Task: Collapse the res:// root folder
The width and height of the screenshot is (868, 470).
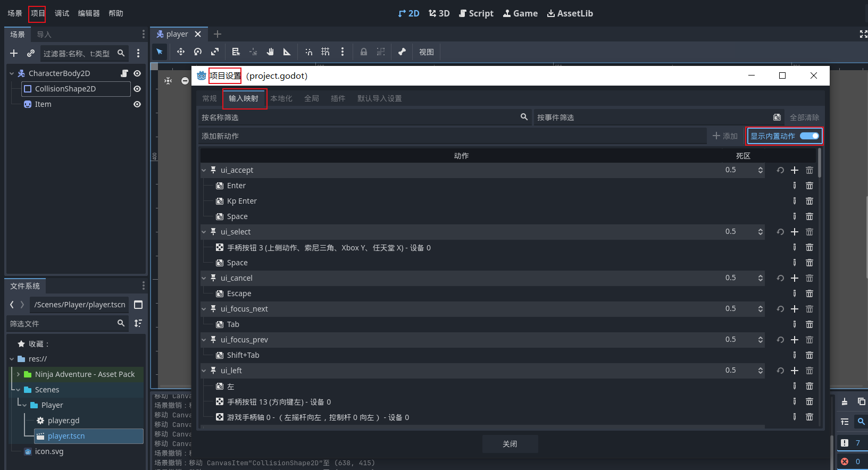Action: coord(12,359)
